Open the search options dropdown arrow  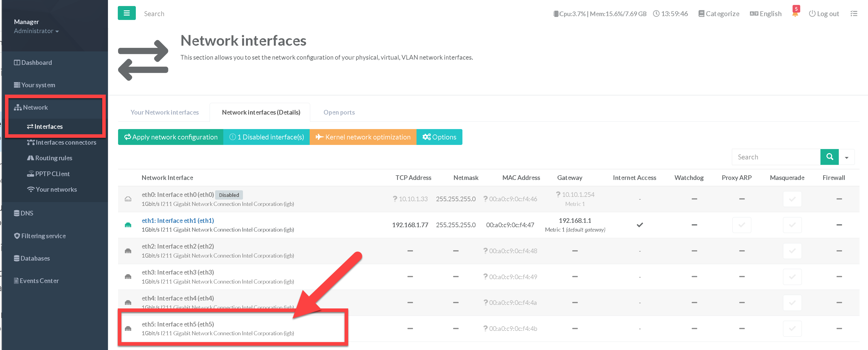pyautogui.click(x=846, y=157)
